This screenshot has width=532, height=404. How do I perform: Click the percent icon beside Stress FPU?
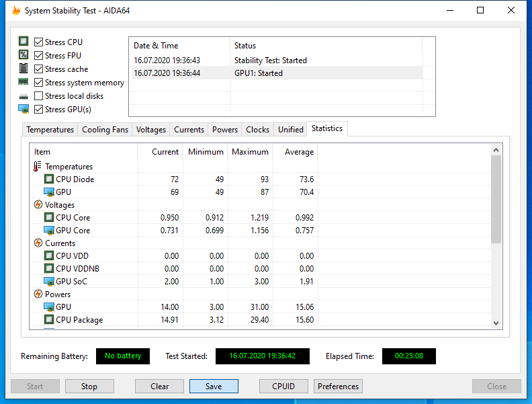coord(24,54)
